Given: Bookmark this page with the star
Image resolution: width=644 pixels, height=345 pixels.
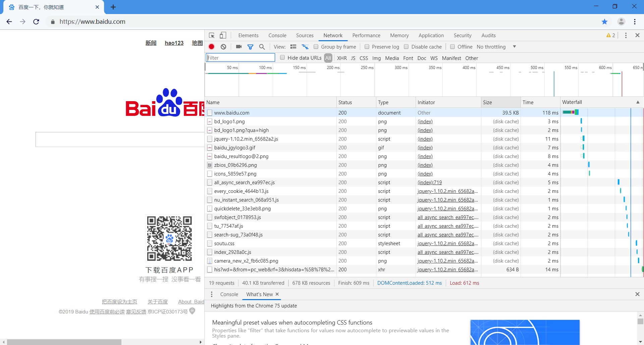Looking at the screenshot, I should tap(604, 22).
